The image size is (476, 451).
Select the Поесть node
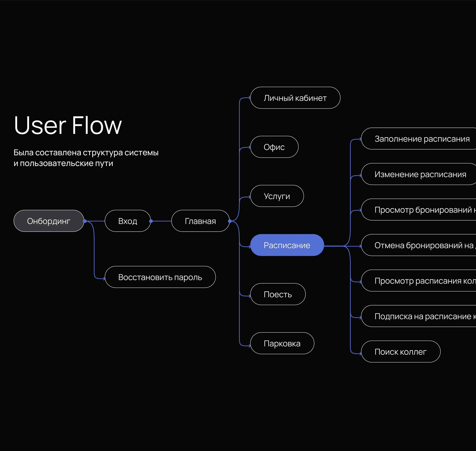click(278, 294)
